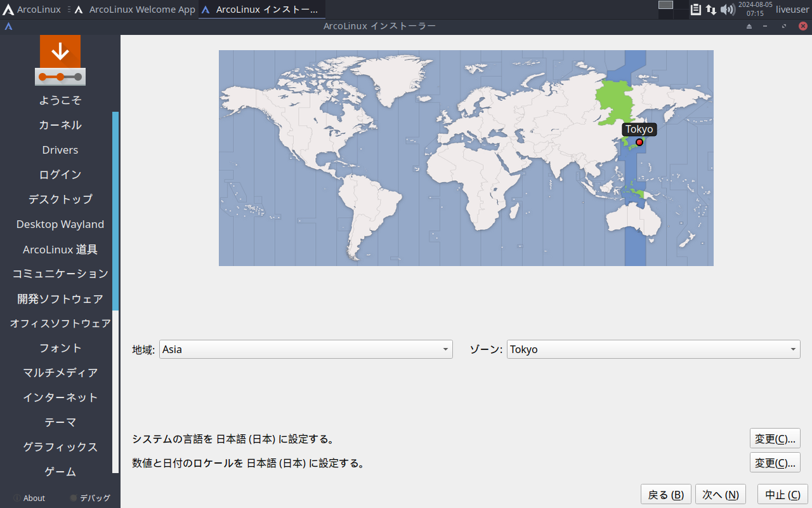This screenshot has height=508, width=812.
Task: Select フォント in the sidebar
Action: click(x=60, y=348)
